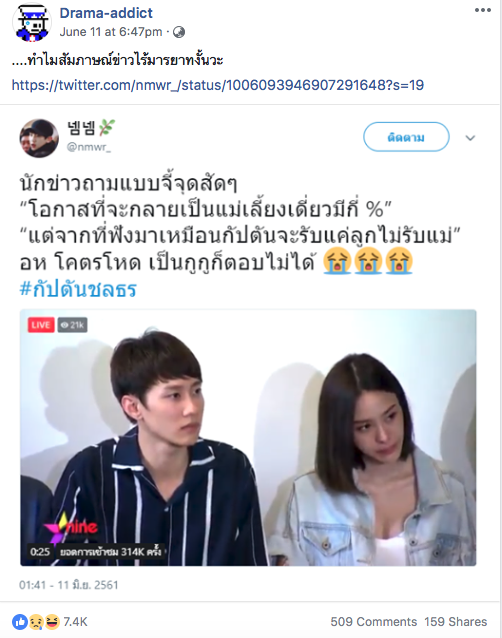Open the three-dot post options menu
502x638 pixels.
point(482,10)
